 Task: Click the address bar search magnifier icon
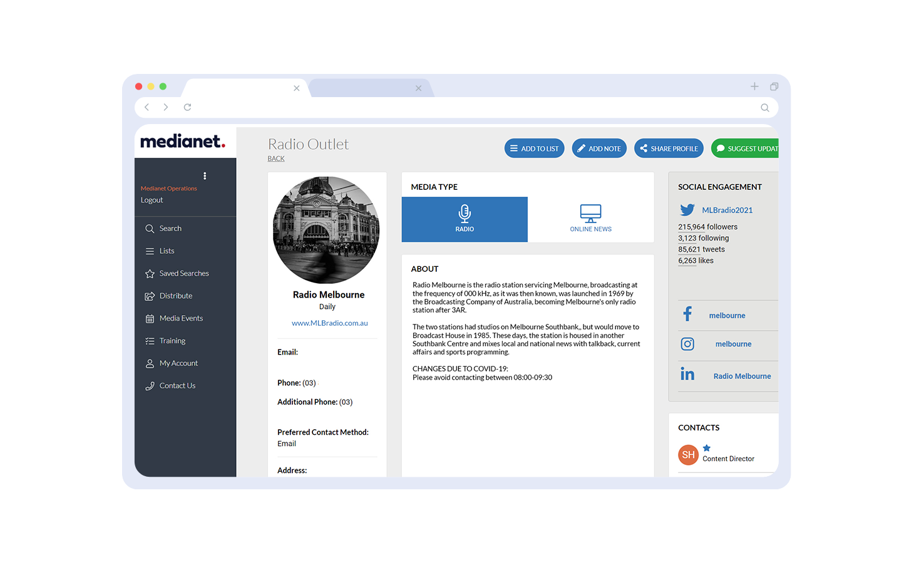[x=765, y=108]
